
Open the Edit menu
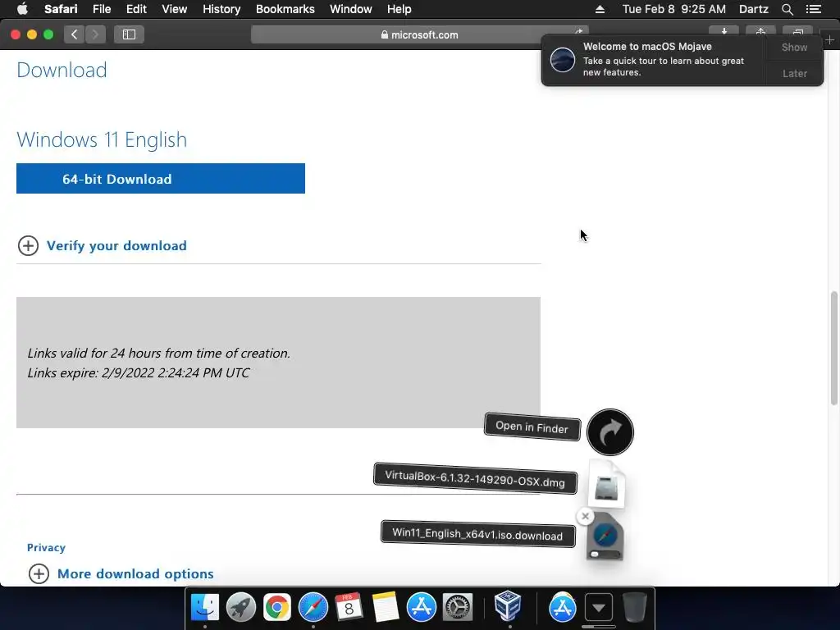click(136, 9)
